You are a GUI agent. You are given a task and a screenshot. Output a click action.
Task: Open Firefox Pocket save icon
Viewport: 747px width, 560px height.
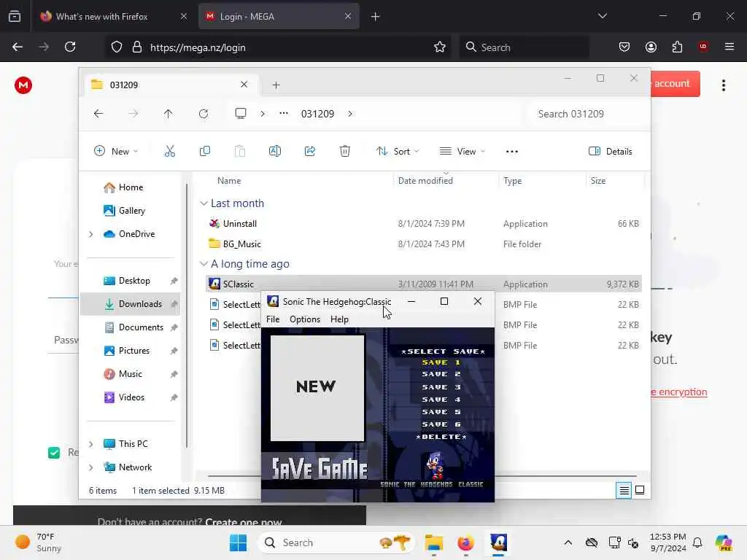(624, 47)
